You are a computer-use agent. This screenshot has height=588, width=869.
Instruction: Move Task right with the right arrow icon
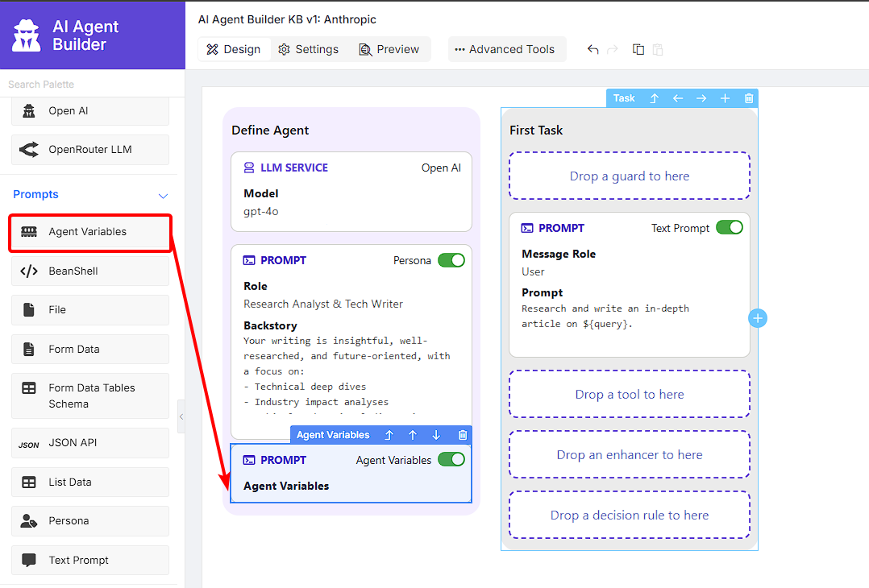point(701,98)
